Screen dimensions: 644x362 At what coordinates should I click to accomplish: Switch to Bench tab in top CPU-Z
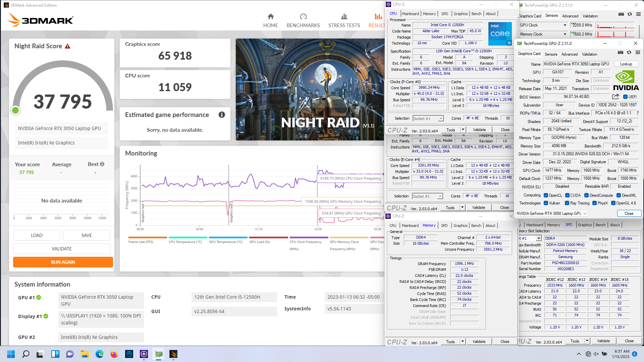[x=476, y=14]
